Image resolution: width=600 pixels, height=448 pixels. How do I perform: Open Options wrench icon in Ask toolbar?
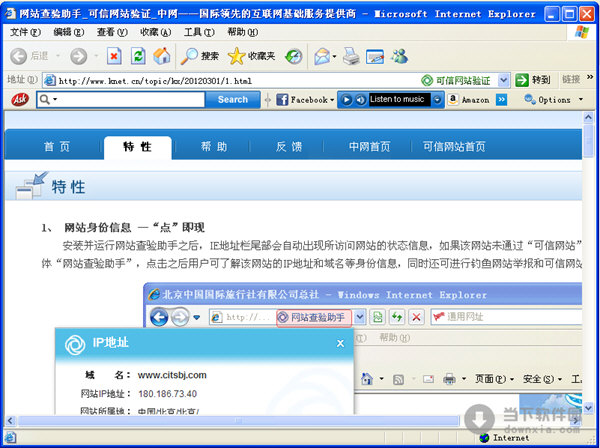coord(530,99)
